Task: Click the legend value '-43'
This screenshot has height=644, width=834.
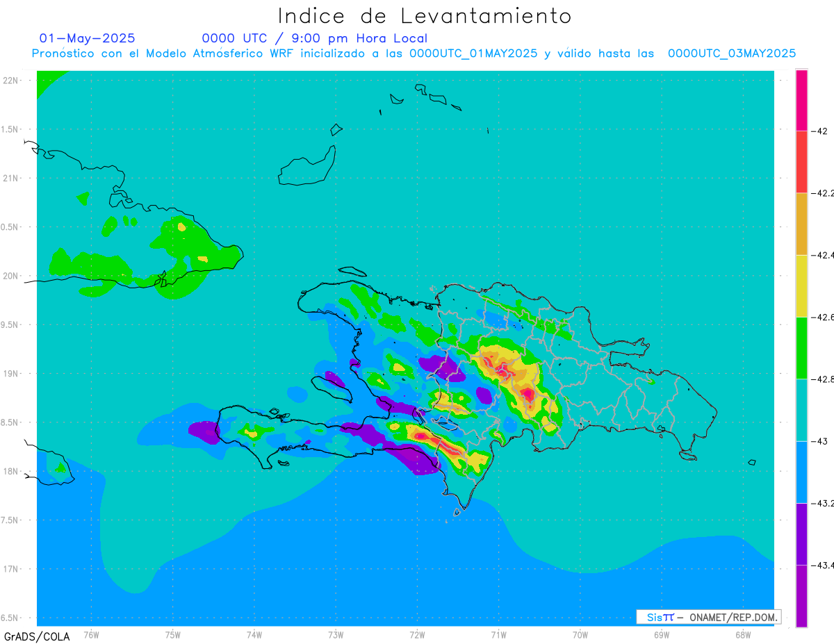Action: (x=819, y=441)
